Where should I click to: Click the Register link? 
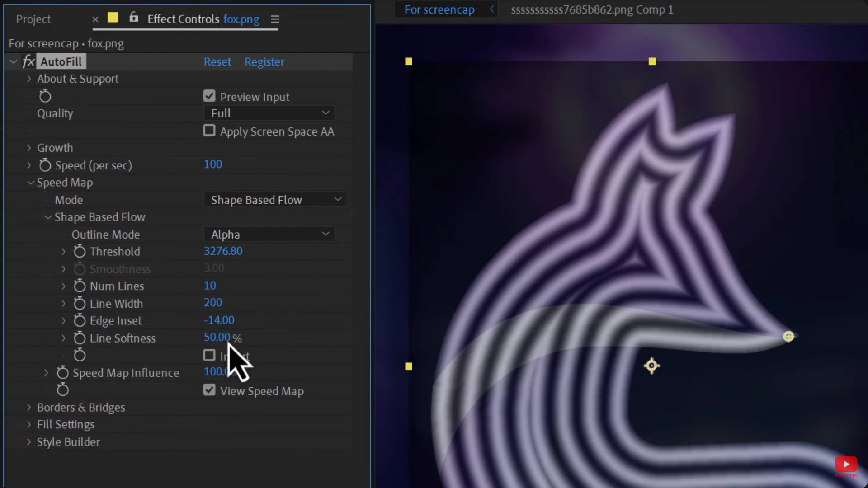click(264, 62)
